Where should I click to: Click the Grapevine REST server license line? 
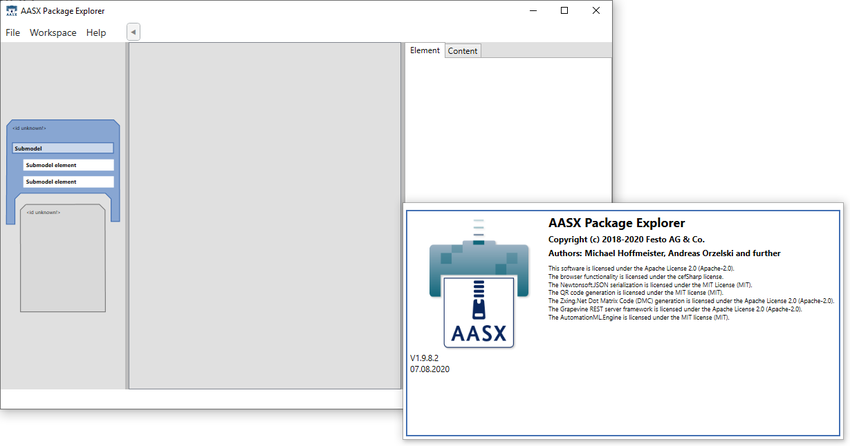click(x=675, y=309)
